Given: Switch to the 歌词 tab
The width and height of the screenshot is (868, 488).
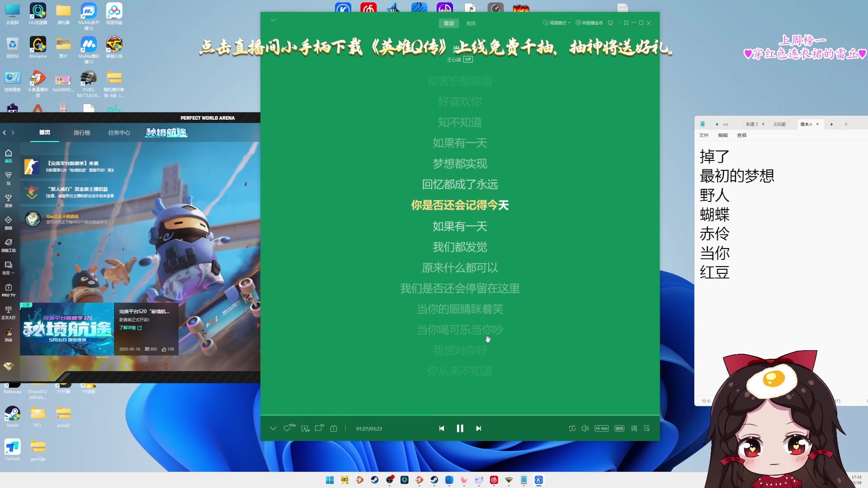Looking at the screenshot, I should [x=448, y=23].
